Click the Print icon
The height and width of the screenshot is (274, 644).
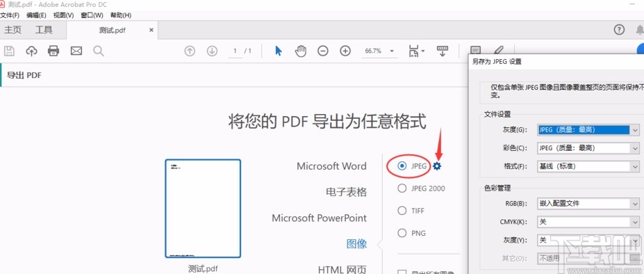point(53,51)
